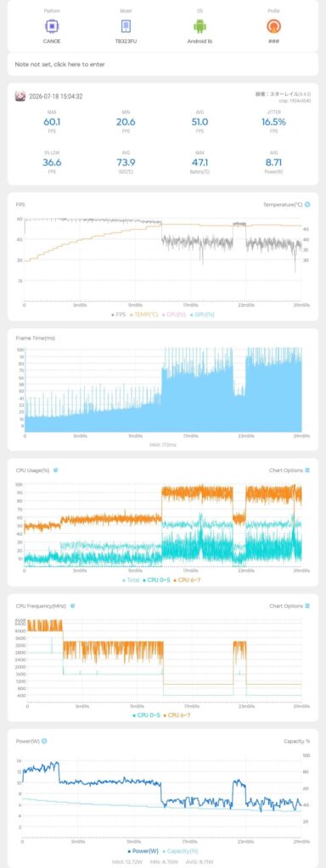Image resolution: width=326 pixels, height=868 pixels.
Task: Click the MIN: 4.70W label under Power chart
Action: [x=163, y=861]
